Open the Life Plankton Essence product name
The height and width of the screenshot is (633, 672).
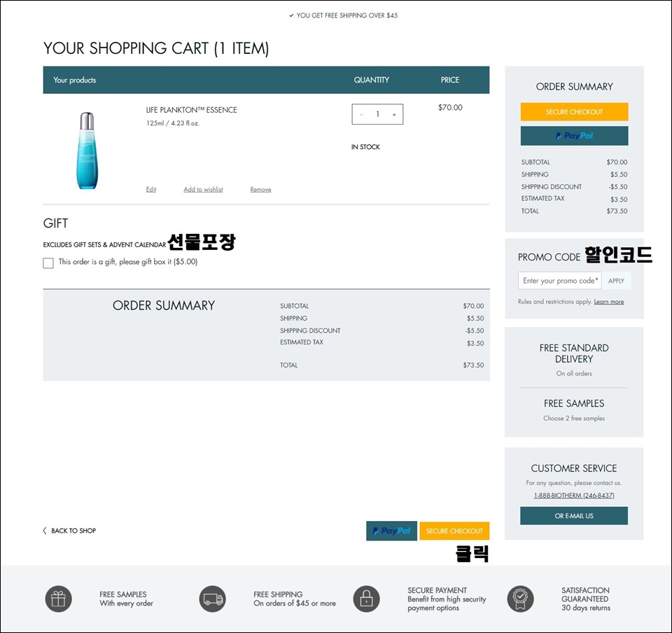click(x=191, y=110)
